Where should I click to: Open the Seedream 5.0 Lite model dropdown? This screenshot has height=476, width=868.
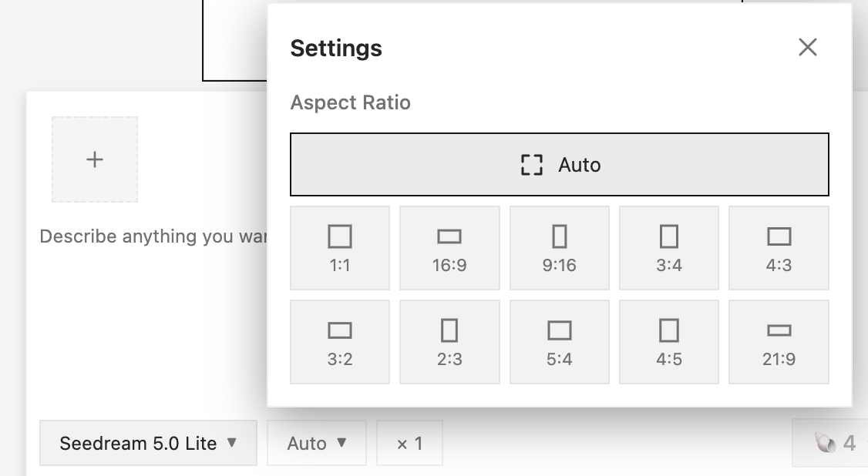[x=148, y=443]
